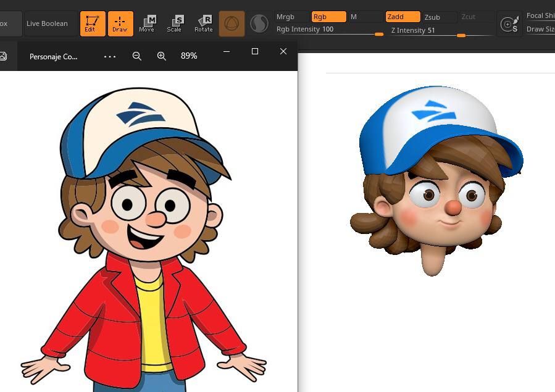This screenshot has width=555, height=392.
Task: Click the Live Boolean button
Action: click(x=51, y=23)
